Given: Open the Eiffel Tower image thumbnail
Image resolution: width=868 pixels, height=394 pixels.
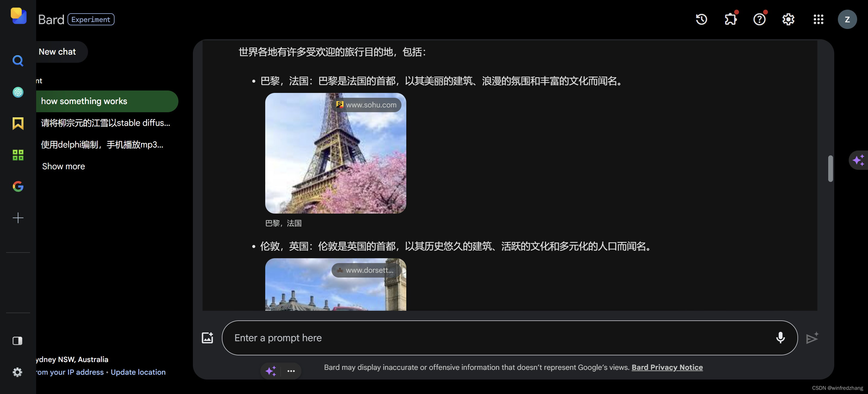Looking at the screenshot, I should pos(336,153).
